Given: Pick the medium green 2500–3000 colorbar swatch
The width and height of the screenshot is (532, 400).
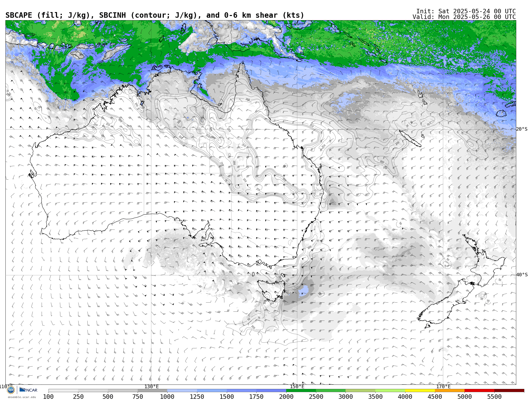Looking at the screenshot, I should click(x=331, y=391).
